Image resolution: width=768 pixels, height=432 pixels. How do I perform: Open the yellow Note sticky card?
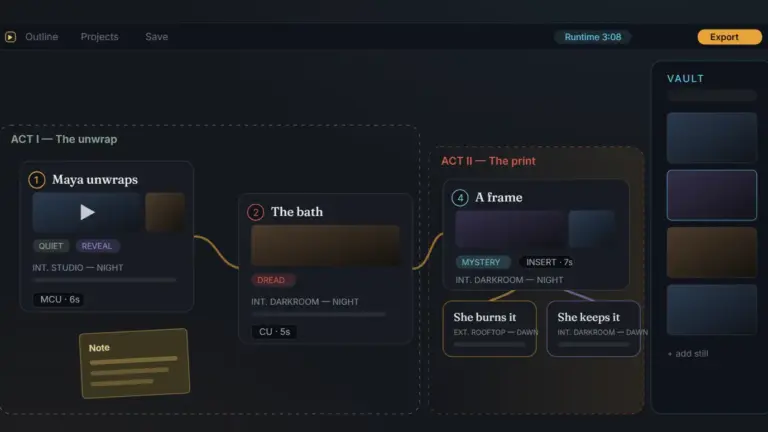135,363
